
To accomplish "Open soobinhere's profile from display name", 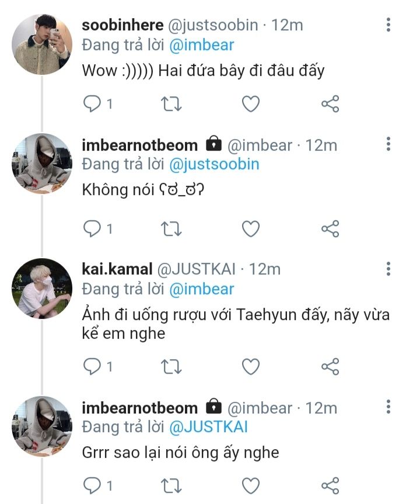I will [x=123, y=26].
